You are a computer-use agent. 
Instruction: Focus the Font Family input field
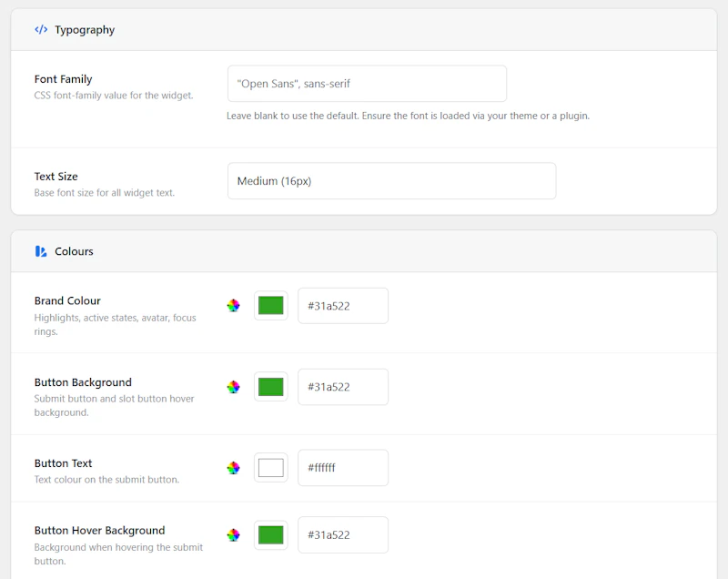367,84
